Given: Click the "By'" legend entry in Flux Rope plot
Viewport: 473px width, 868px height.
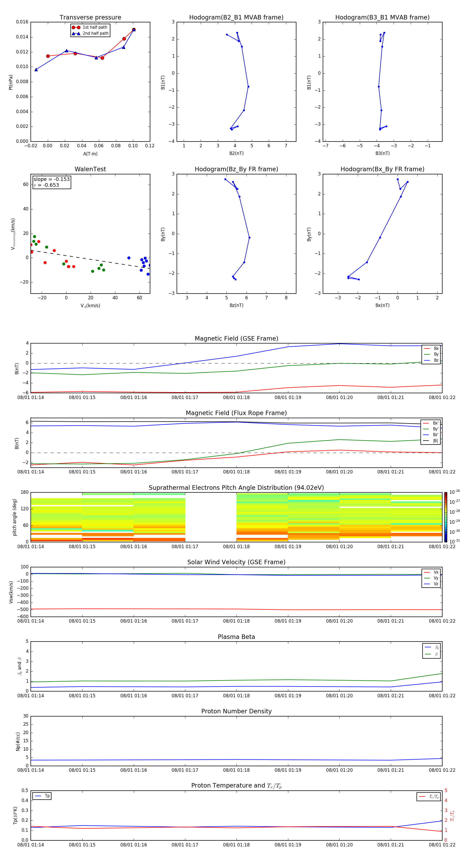Looking at the screenshot, I should tap(431, 429).
